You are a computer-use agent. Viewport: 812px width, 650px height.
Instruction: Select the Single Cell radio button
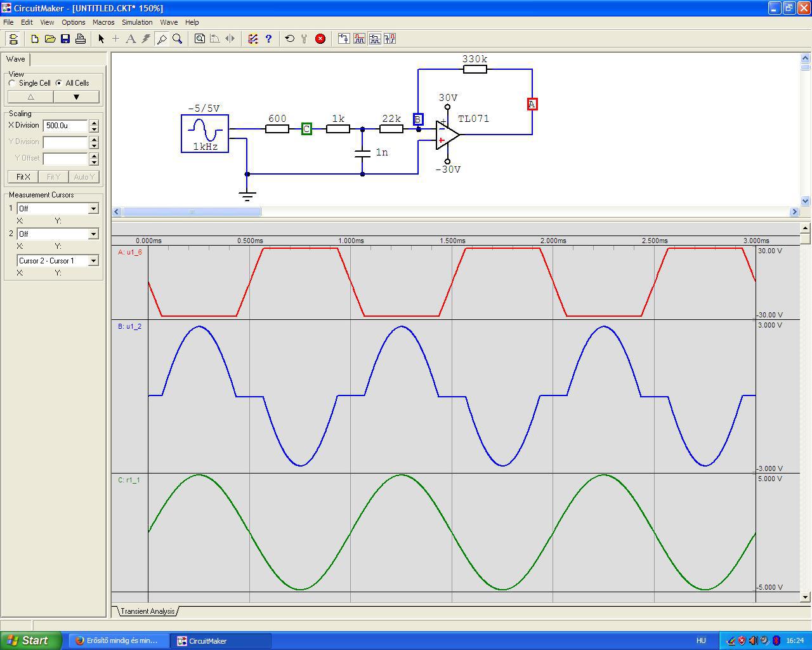coord(12,83)
